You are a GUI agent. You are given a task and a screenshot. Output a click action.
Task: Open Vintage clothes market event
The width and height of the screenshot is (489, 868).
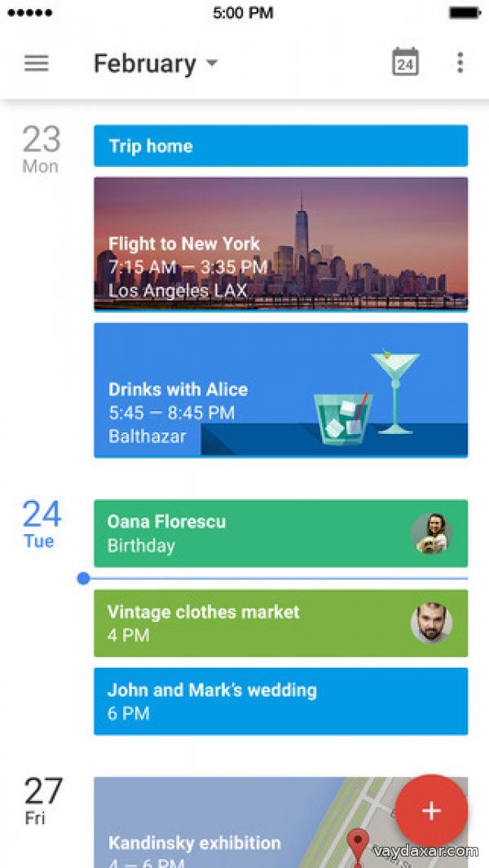tap(244, 623)
